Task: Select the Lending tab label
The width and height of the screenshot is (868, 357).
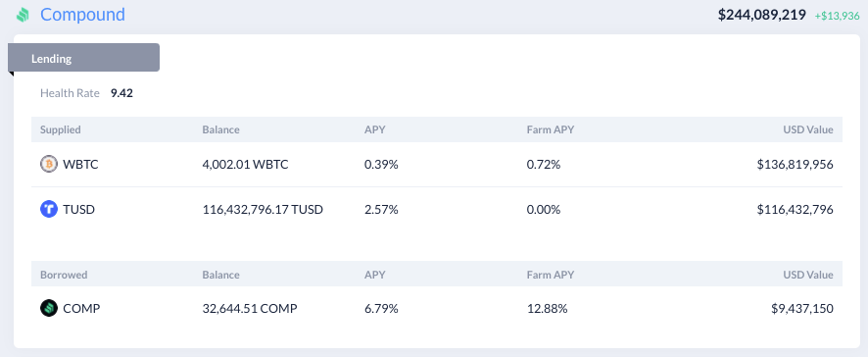Action: (52, 58)
